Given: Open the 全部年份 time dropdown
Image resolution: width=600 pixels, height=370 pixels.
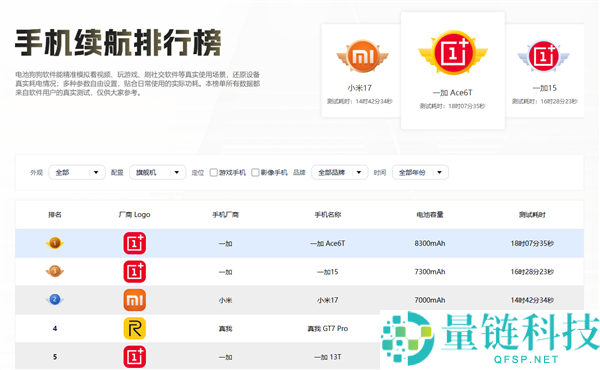Looking at the screenshot, I should pos(420,173).
